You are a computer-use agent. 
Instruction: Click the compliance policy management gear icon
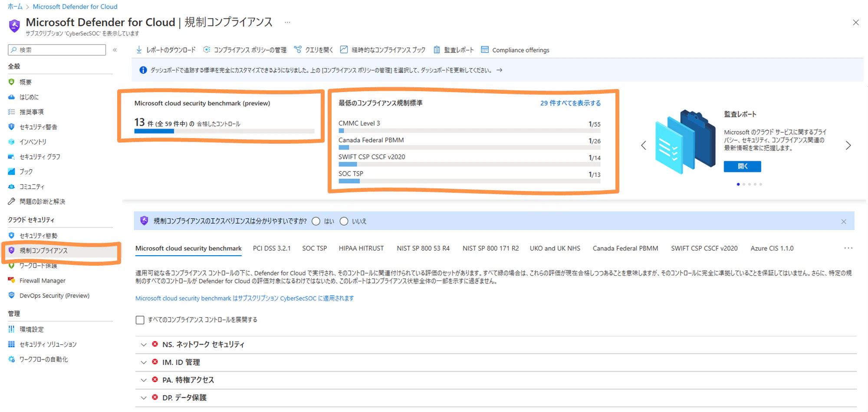point(207,50)
